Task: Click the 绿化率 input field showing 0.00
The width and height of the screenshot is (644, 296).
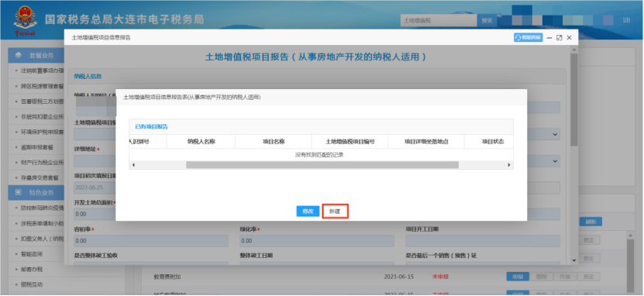Action: point(317,241)
